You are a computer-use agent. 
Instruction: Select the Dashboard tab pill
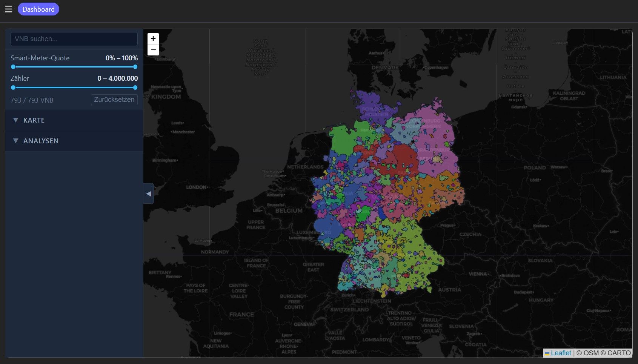coord(38,9)
